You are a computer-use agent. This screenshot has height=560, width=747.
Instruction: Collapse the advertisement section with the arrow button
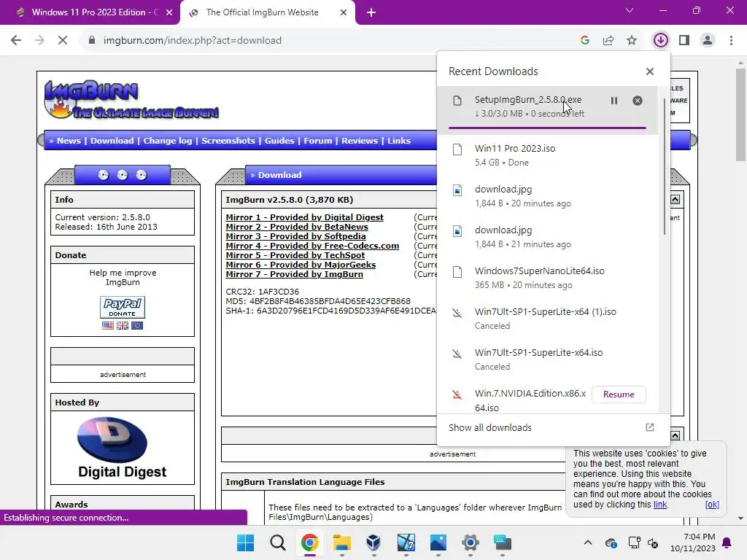point(675,436)
